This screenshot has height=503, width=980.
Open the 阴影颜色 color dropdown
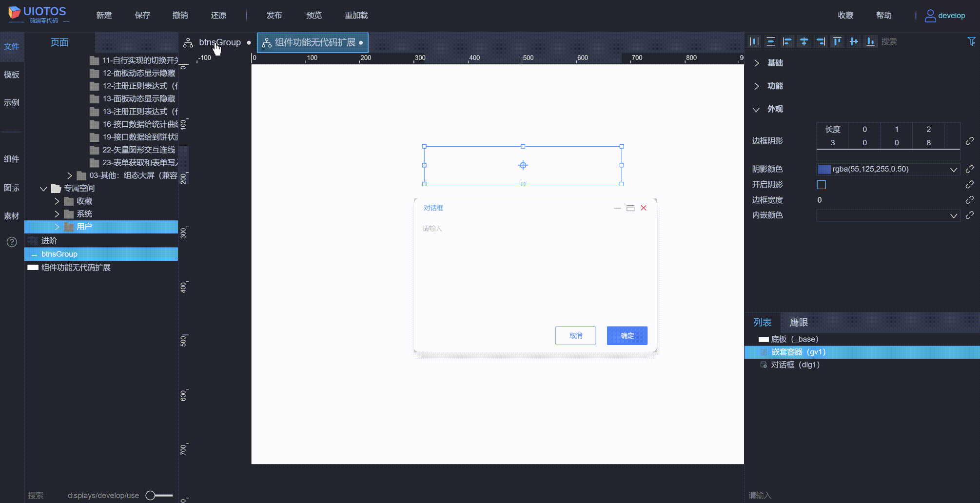[954, 169]
